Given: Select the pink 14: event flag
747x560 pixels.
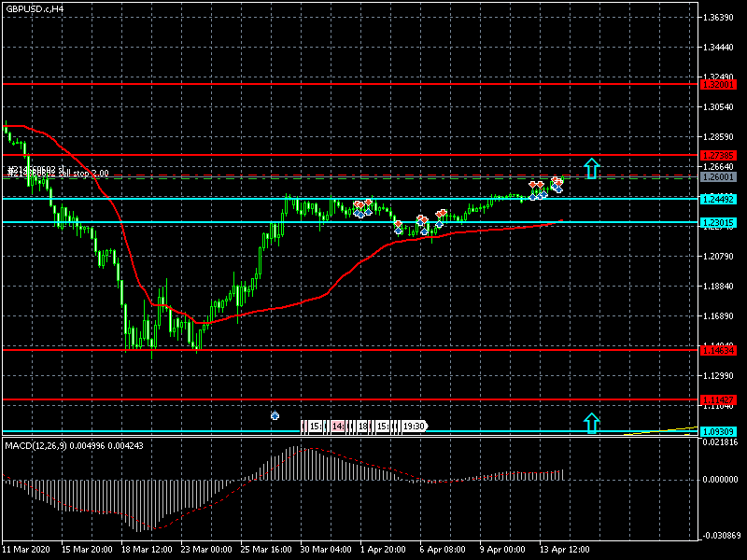Looking at the screenshot, I should coord(338,427).
